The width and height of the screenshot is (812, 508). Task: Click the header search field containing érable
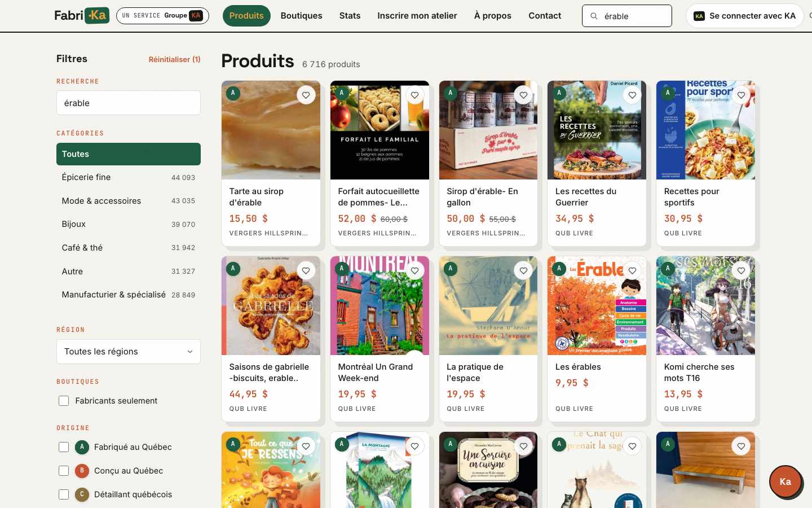click(627, 16)
